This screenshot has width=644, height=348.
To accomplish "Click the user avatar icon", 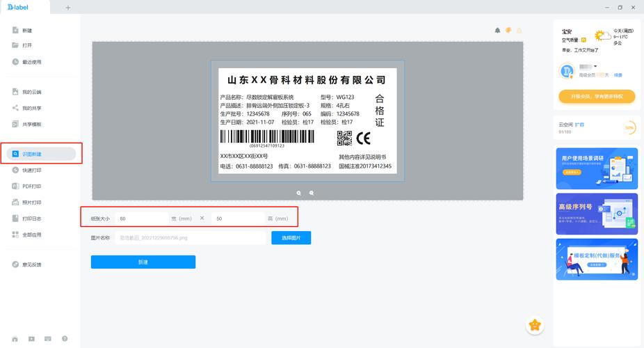I will [x=567, y=71].
